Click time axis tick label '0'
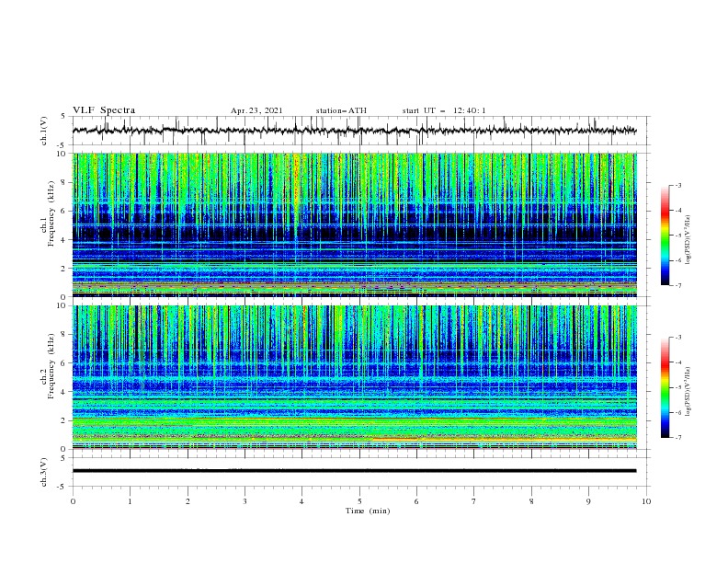This screenshot has width=728, height=563. [x=73, y=501]
